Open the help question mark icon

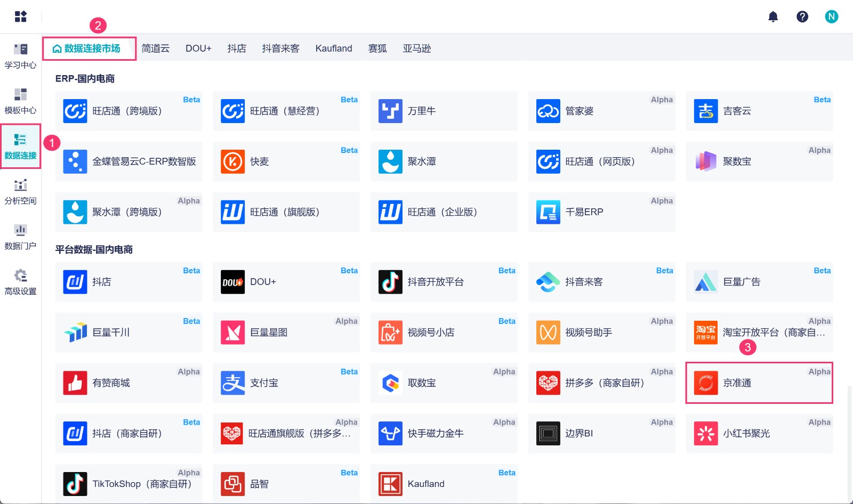(802, 17)
